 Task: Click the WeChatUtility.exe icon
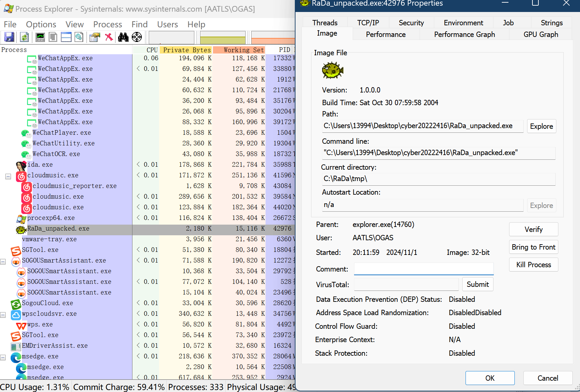click(x=26, y=144)
